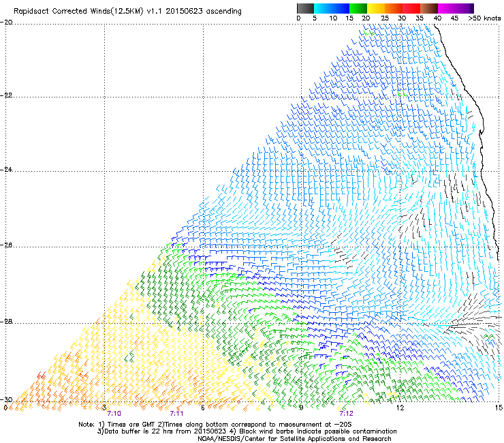This screenshot has height=443, width=504.
Task: Click the '7:10' time marker
Action: pos(114,414)
